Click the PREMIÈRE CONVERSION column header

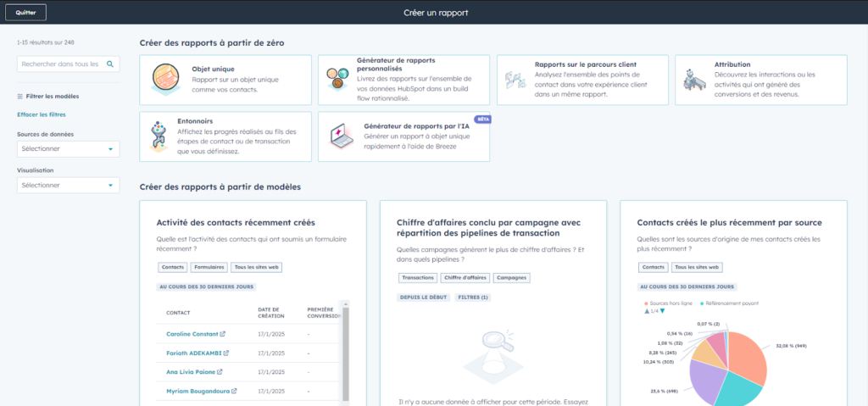[323, 313]
